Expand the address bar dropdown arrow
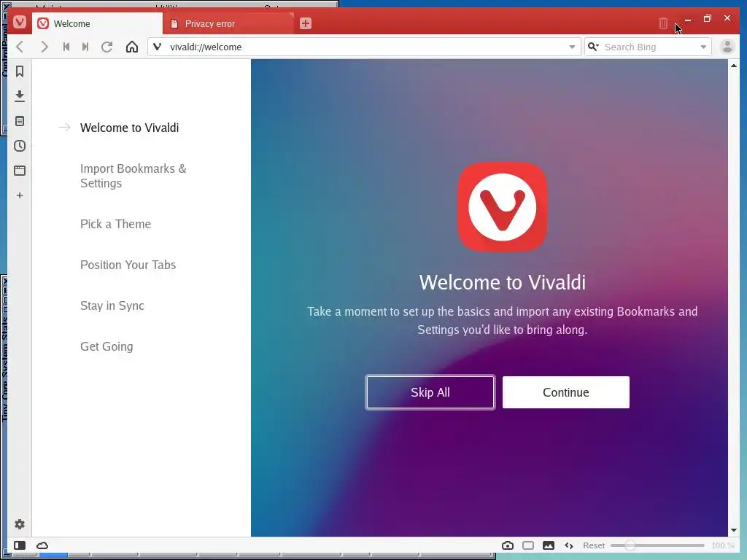This screenshot has width=747, height=560. click(x=572, y=47)
